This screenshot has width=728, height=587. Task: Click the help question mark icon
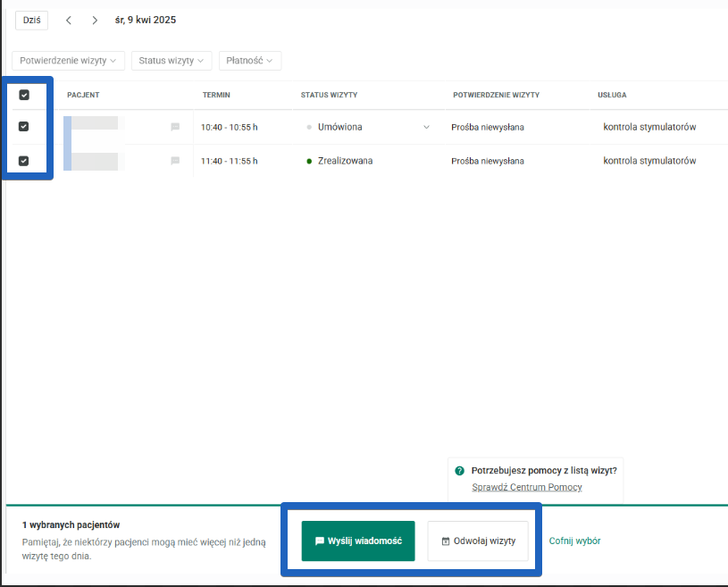click(459, 470)
